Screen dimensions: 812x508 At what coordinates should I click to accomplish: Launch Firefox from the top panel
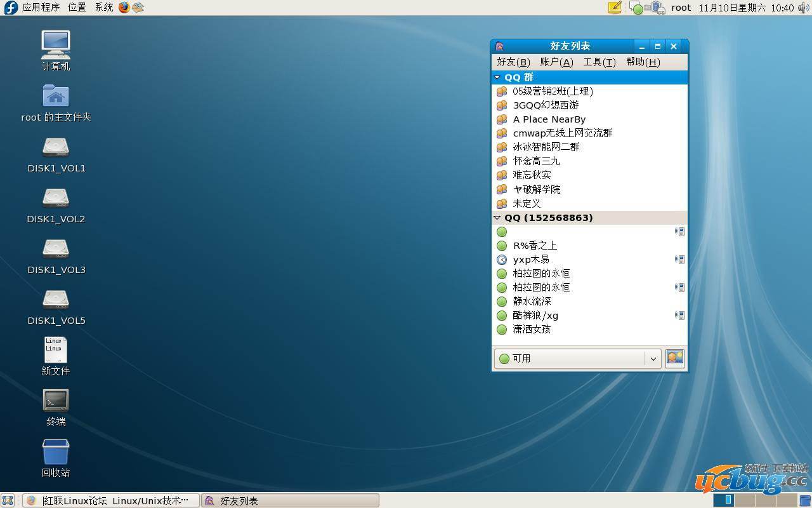coord(124,8)
